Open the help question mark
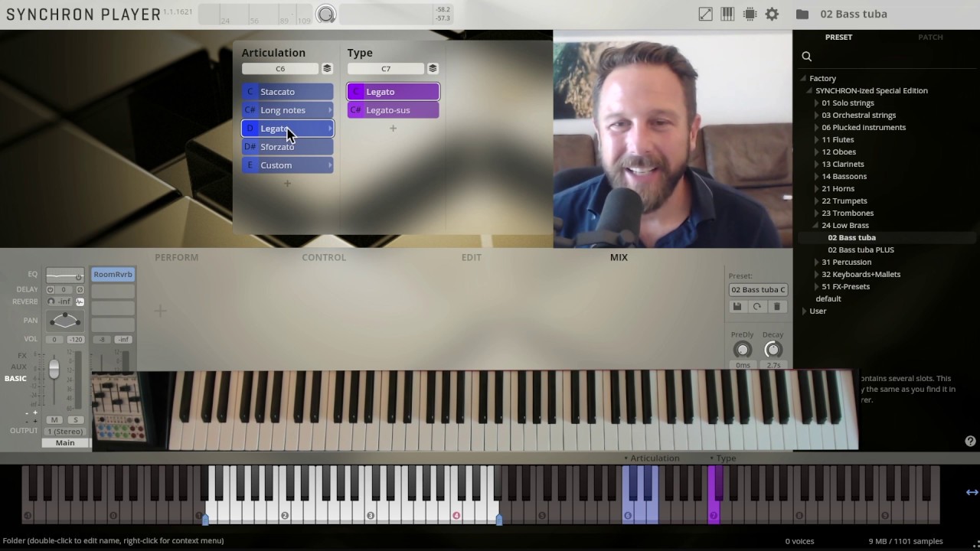 point(970,442)
